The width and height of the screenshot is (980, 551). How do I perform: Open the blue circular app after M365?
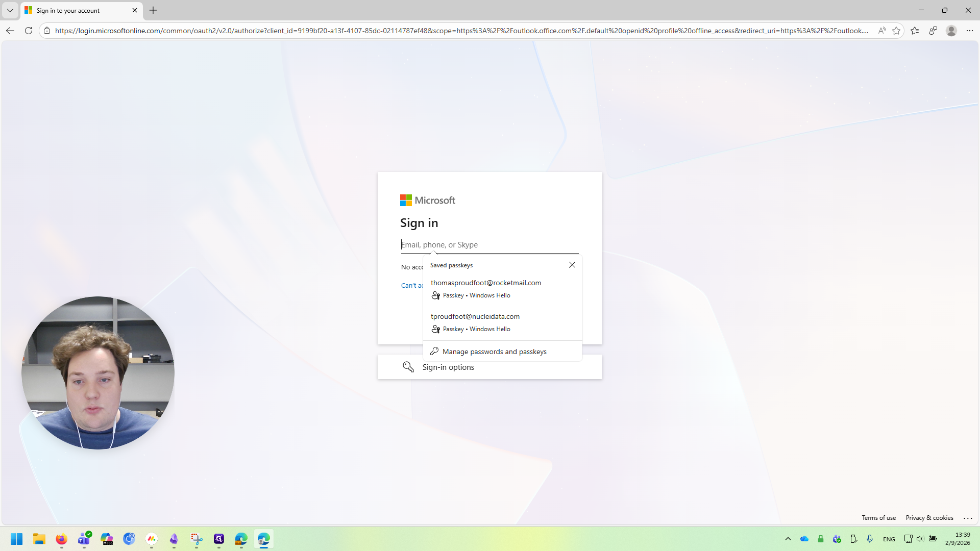129,539
